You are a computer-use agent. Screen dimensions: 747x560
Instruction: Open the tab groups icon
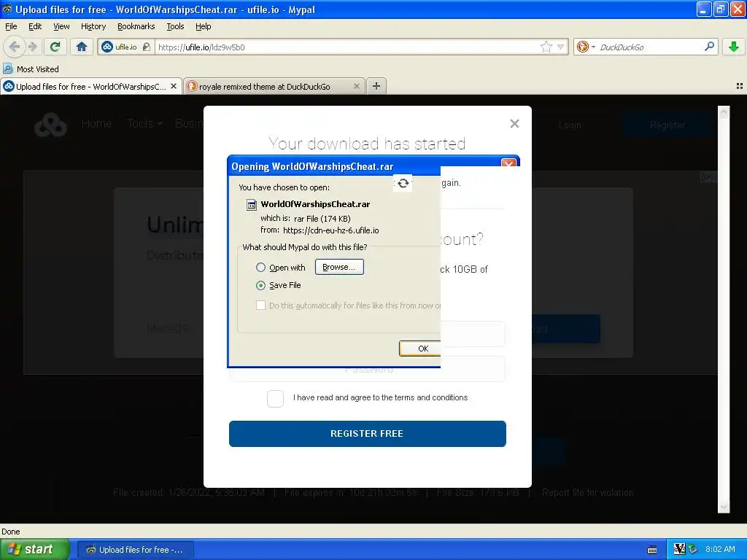(x=740, y=86)
